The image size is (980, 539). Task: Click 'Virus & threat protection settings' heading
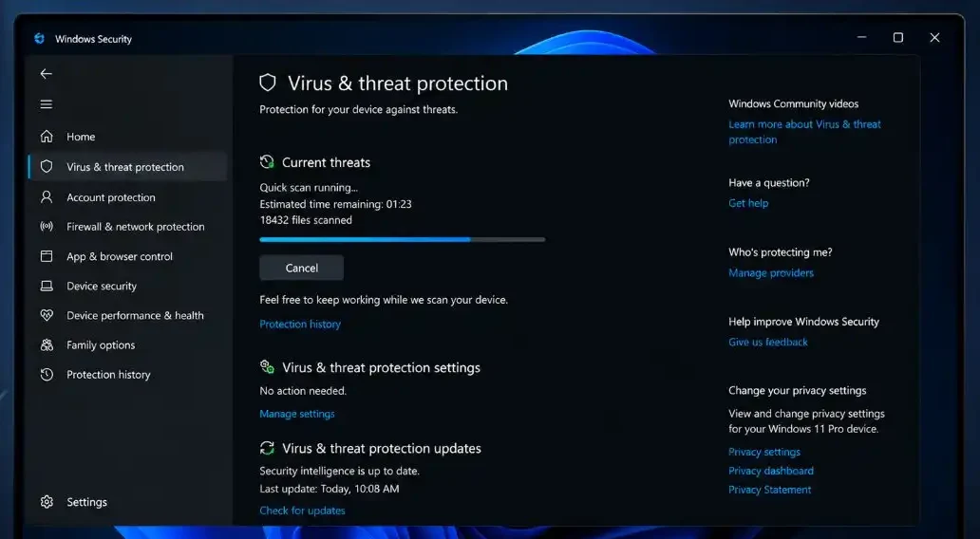[x=381, y=367]
